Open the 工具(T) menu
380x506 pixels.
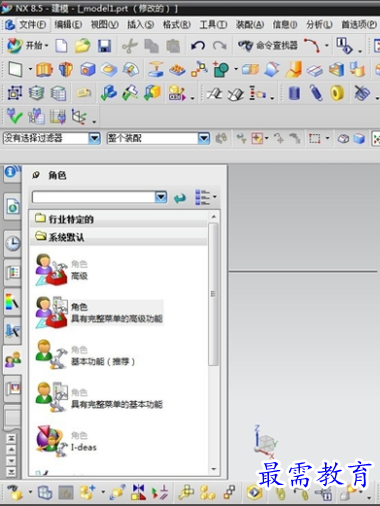[213, 24]
